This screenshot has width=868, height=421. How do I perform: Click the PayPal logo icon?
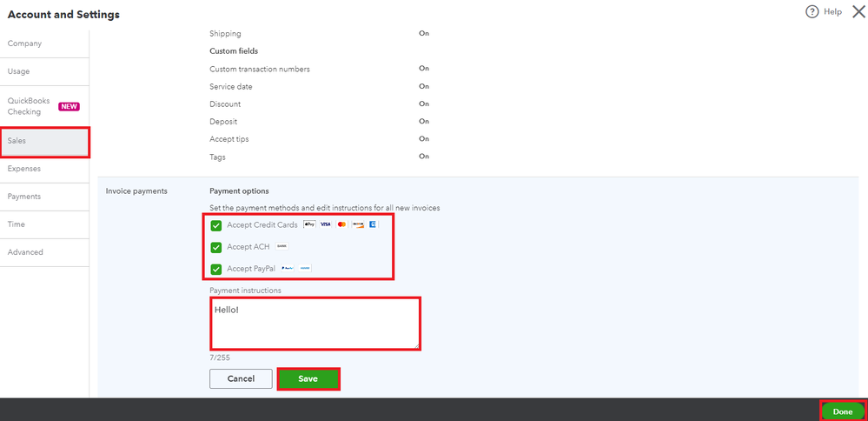[x=288, y=268]
